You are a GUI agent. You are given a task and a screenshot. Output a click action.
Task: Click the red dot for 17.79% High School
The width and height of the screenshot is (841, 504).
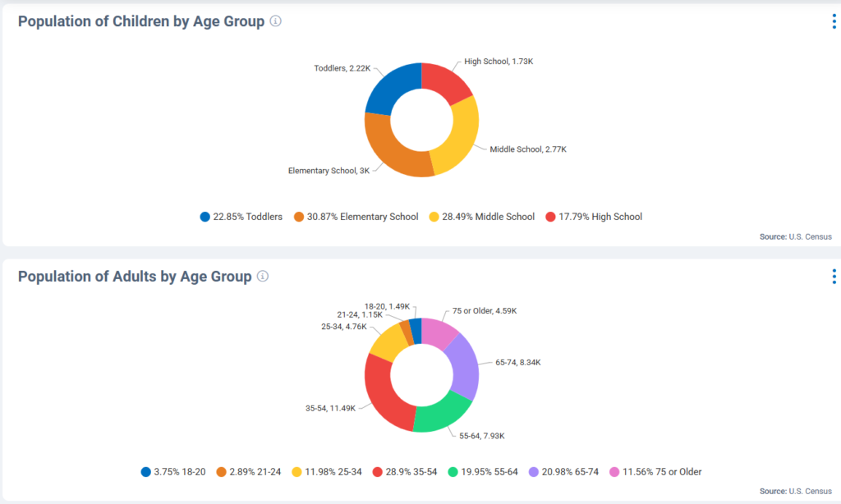coord(552,217)
